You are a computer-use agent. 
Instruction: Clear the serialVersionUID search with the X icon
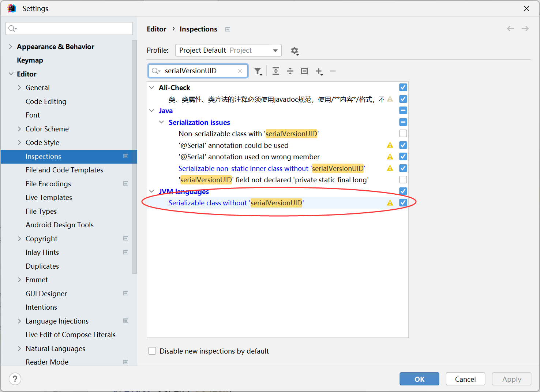(240, 71)
